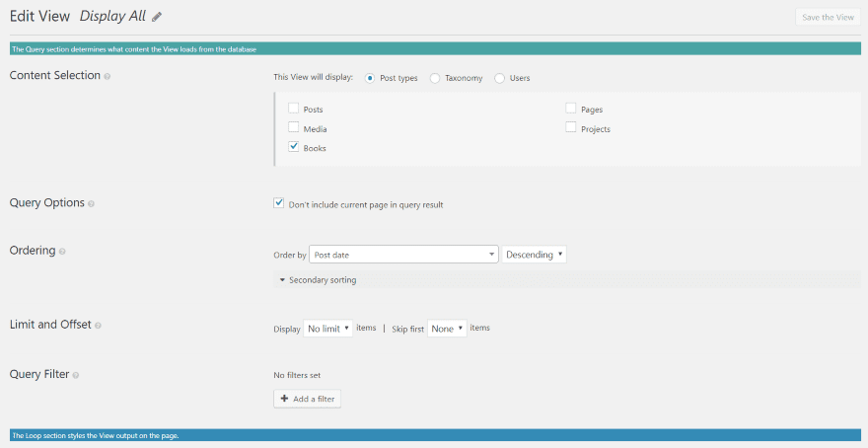
Task: Toggle Don't include current page option
Action: pyautogui.click(x=278, y=203)
